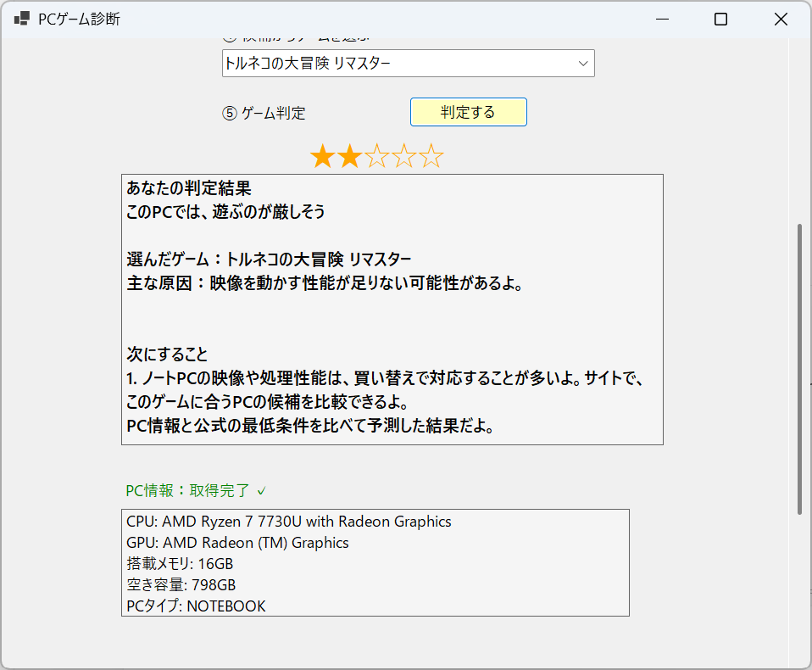Click the 搭載メモリ: 16GB line
The height and width of the screenshot is (670, 812).
180,564
